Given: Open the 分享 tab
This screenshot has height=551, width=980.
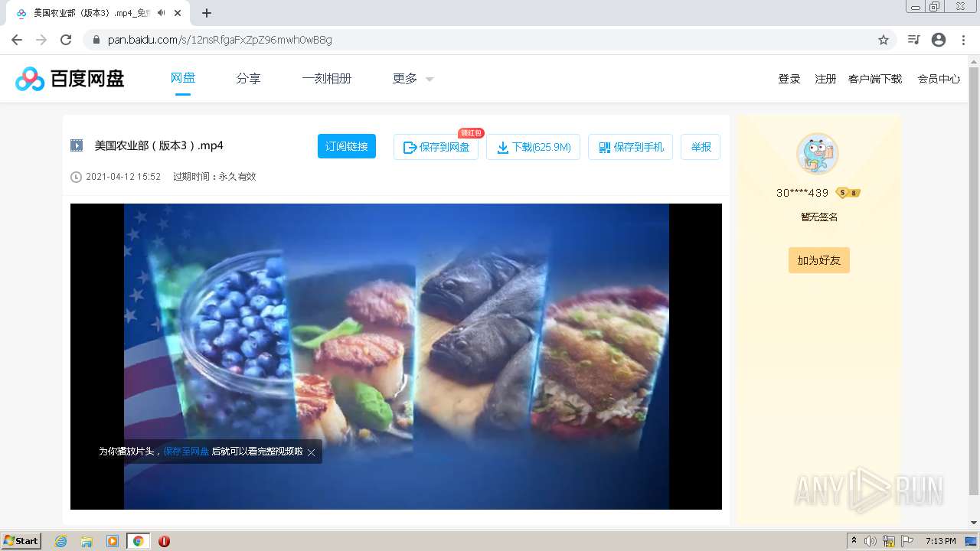Looking at the screenshot, I should [248, 78].
